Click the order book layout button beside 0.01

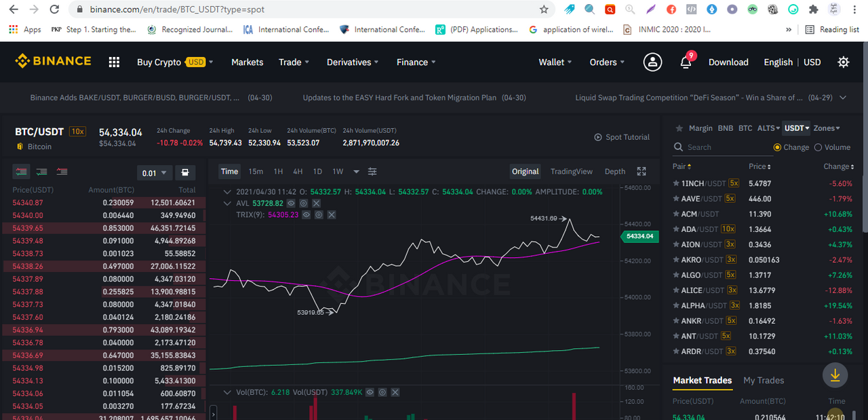[x=185, y=172]
